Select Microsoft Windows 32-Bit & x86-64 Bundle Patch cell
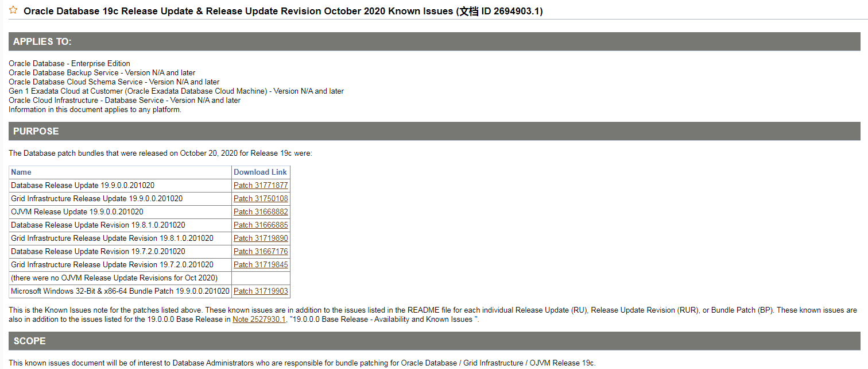The width and height of the screenshot is (868, 369). pos(120,291)
